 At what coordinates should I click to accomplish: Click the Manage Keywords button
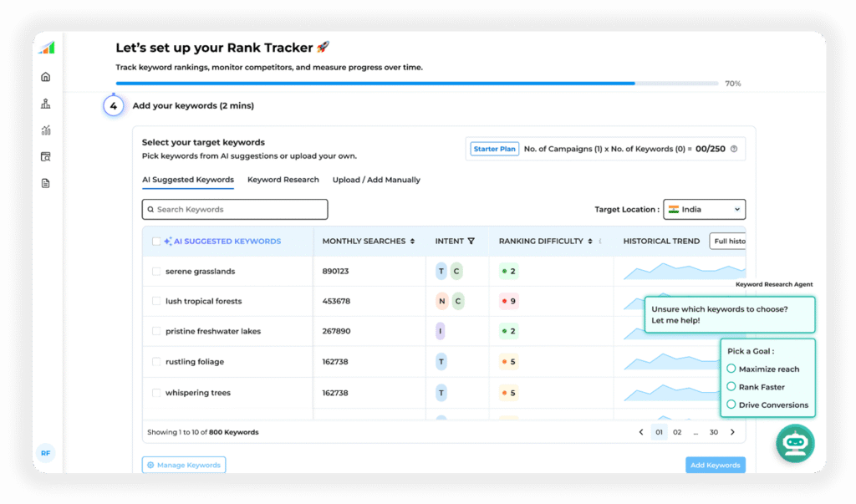coord(184,466)
